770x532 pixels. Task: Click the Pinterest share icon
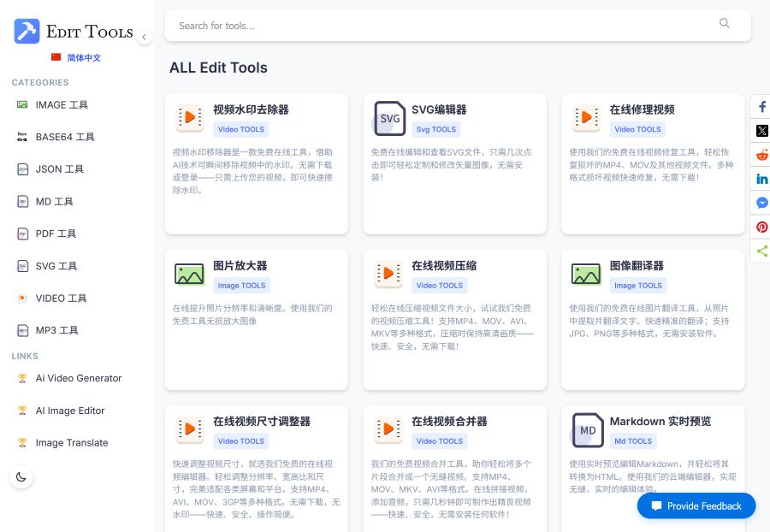(761, 226)
